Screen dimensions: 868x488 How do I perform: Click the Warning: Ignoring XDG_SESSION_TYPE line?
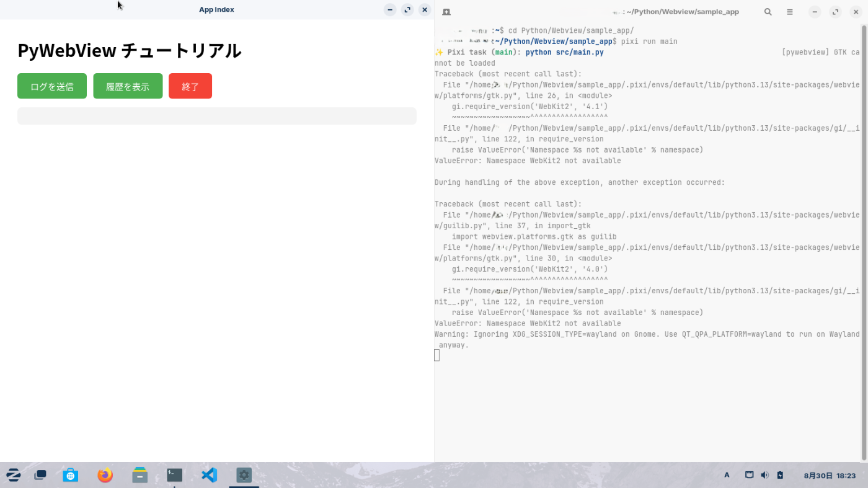647,340
